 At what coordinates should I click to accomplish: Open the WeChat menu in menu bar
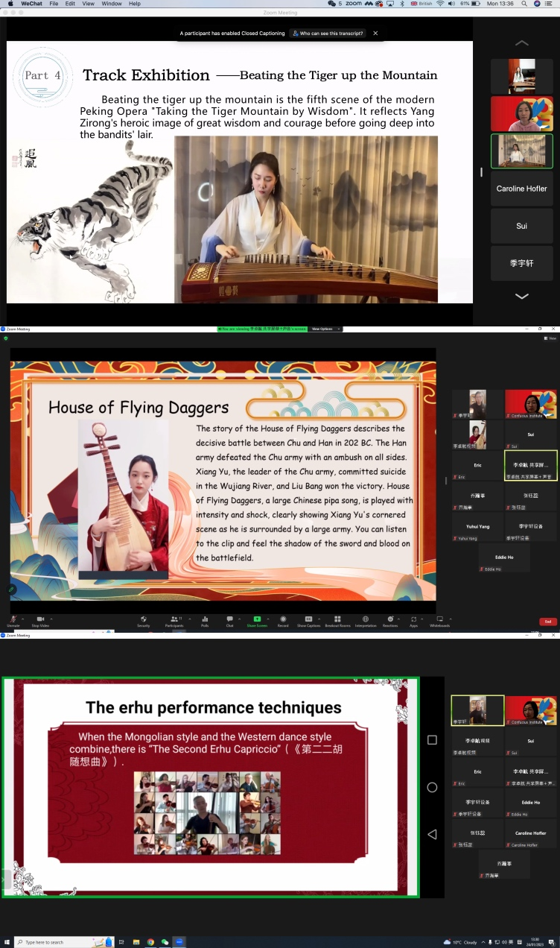(x=31, y=4)
